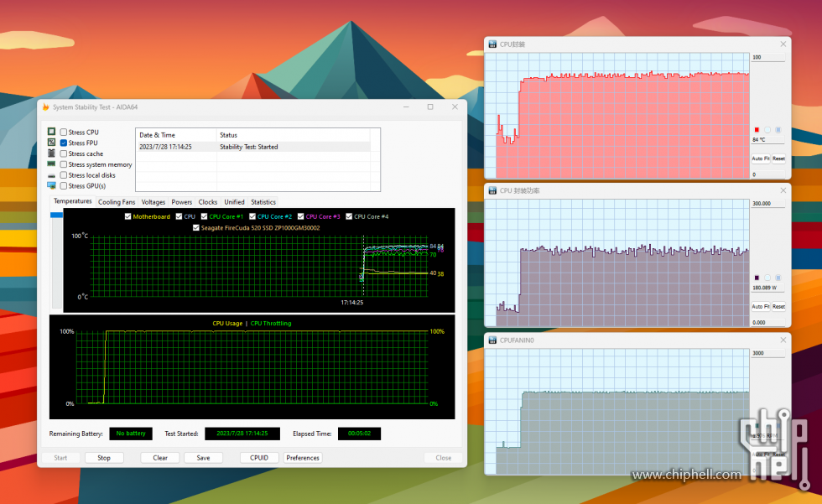Open the Powers tab
822x504 pixels.
click(x=181, y=202)
